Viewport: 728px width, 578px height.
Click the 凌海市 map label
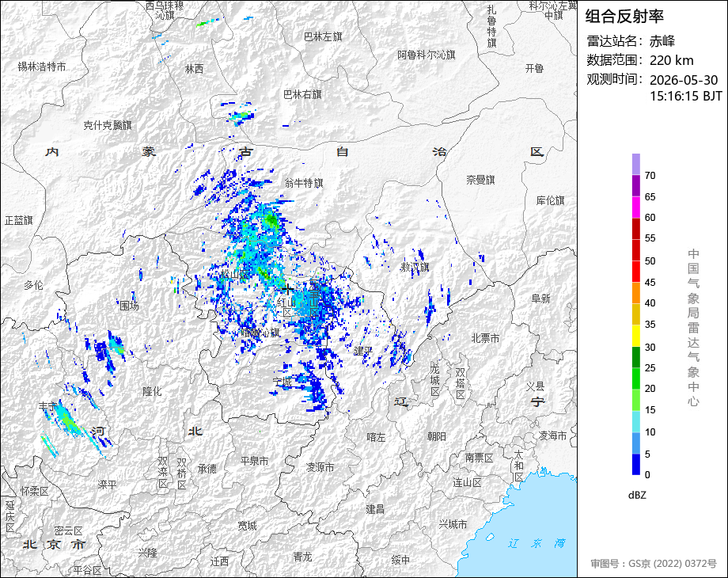point(552,435)
